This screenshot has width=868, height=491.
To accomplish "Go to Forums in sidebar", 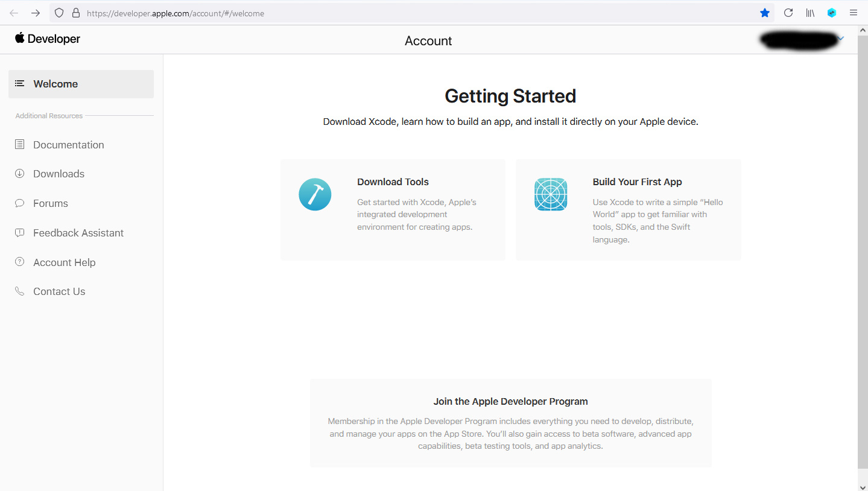I will coord(51,203).
